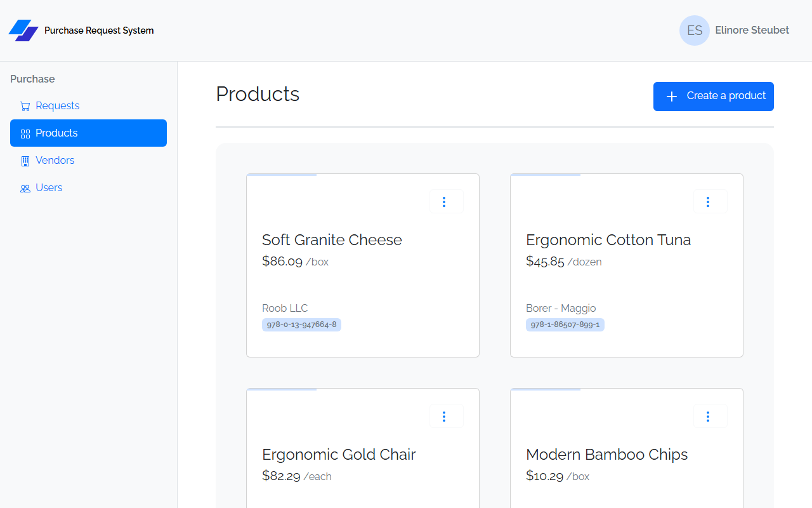Screen dimensions: 812x508
Task: Click the Ergonomic Cotton Tuna product title
Action: 608,240
